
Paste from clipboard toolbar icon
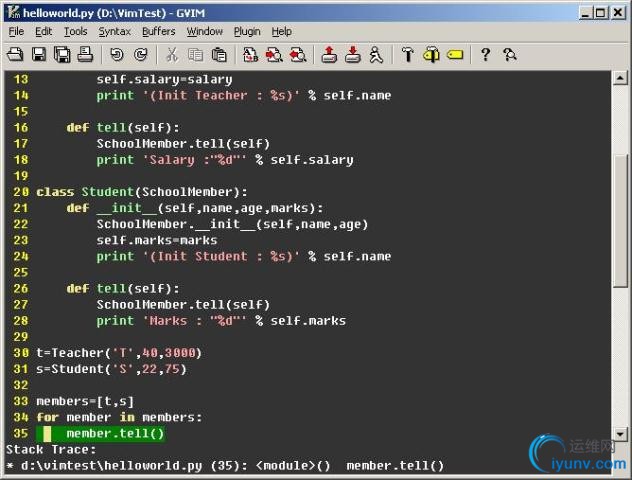219,55
